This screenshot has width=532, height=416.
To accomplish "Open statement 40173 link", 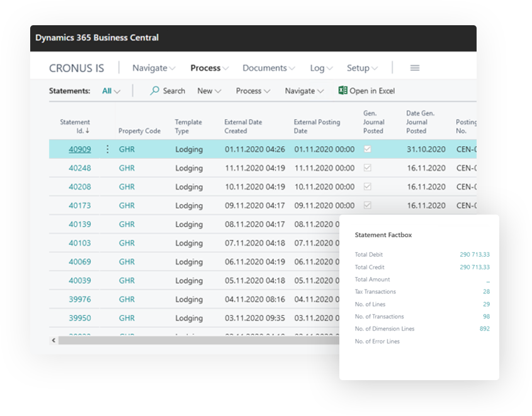I will tap(80, 205).
